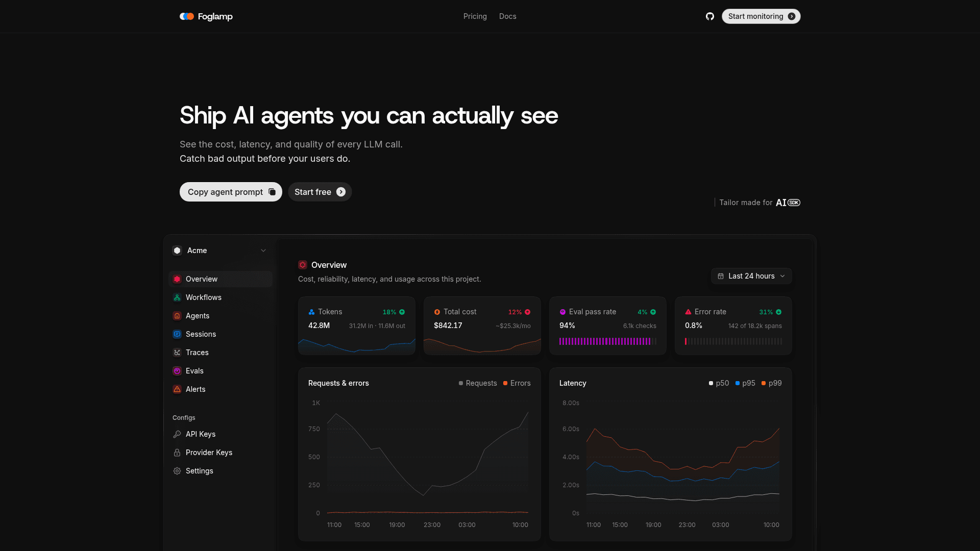This screenshot has height=551, width=980.
Task: Open the GitHub icon link
Action: pos(709,16)
